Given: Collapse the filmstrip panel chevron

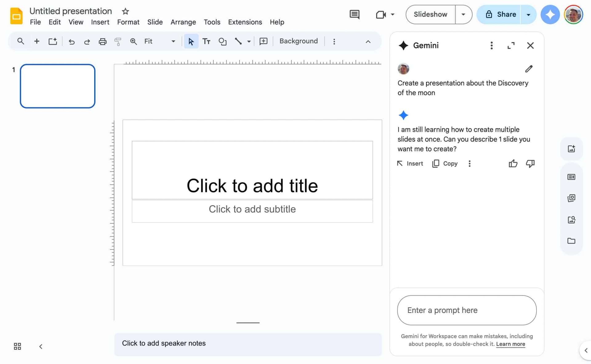Looking at the screenshot, I should point(41,346).
